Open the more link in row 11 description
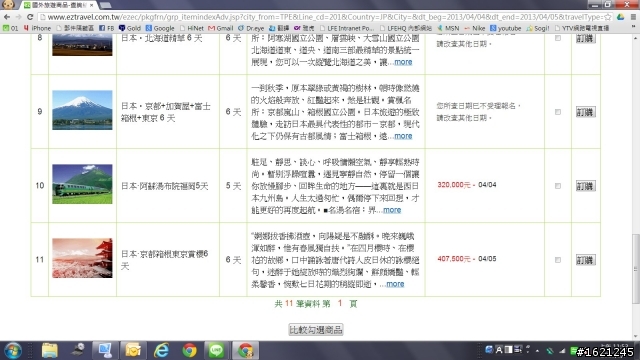 coord(395,284)
